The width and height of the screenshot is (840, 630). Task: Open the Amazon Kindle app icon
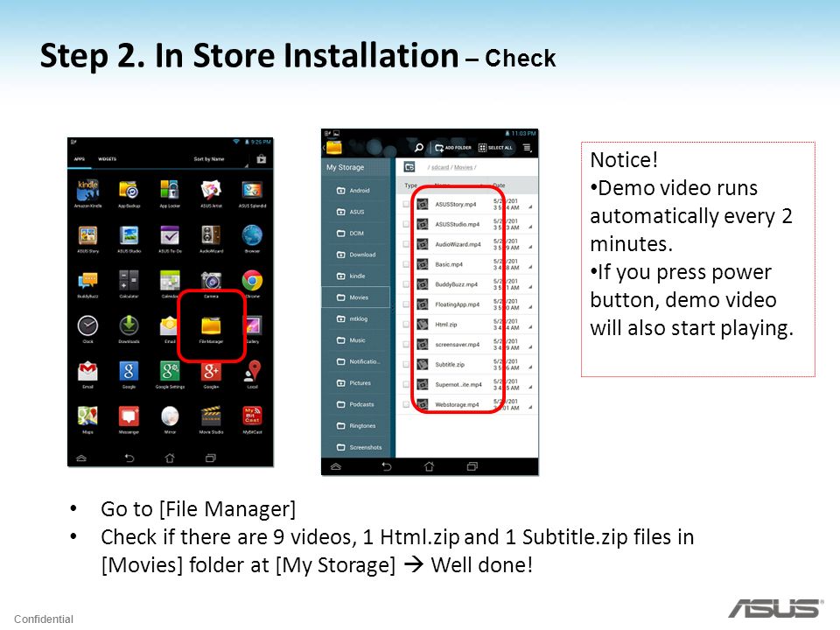point(87,190)
